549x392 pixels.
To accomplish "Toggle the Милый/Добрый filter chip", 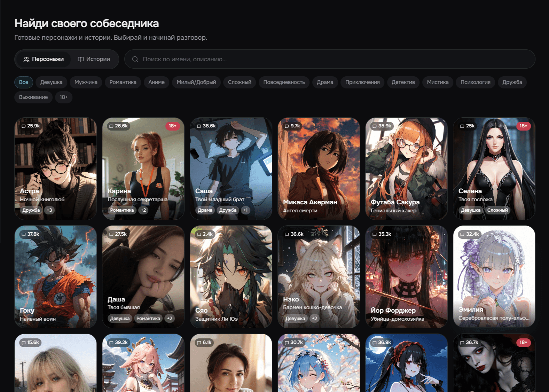I will (x=196, y=82).
